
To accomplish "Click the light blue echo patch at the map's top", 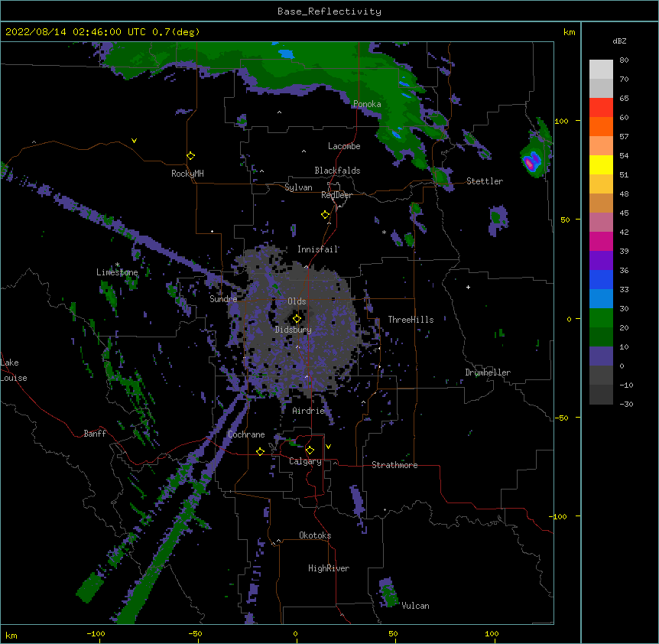I will pos(287,54).
